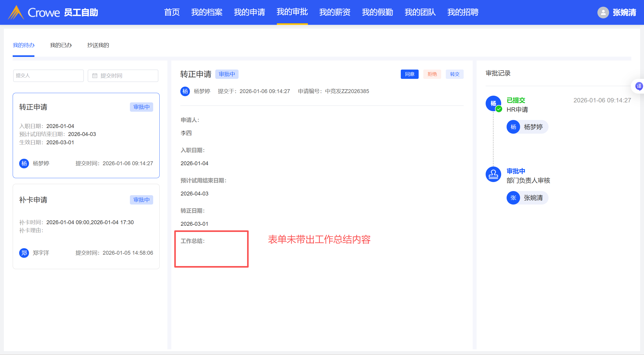Viewport: 644px width, 355px height.
Task: Click 杨 avatar in the 转正申请 detail header
Action: [x=185, y=91]
